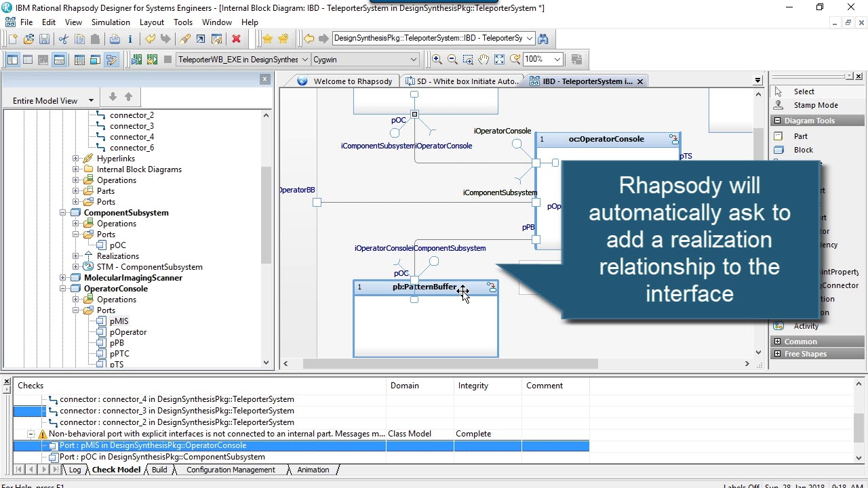Click the blue info icon

(x=130, y=39)
